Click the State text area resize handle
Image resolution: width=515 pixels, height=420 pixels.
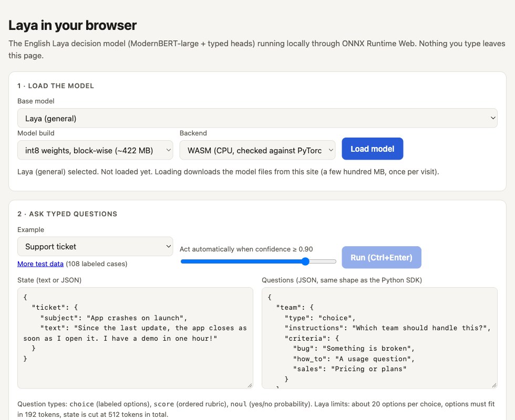click(250, 385)
